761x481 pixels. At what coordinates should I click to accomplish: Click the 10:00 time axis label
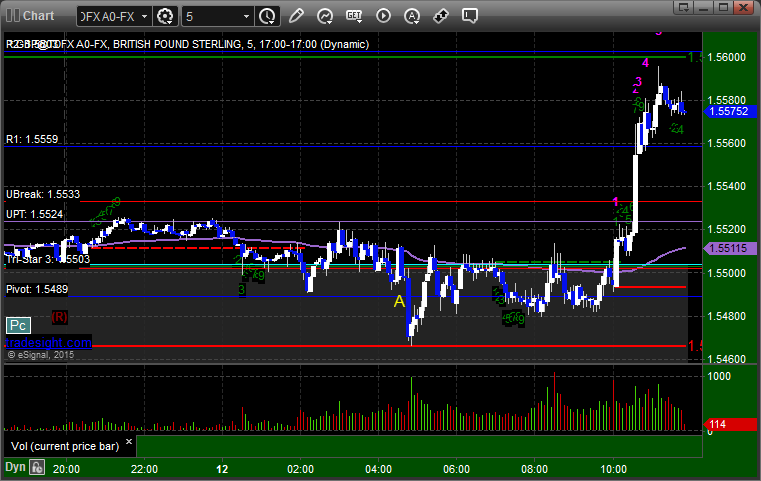[613, 469]
